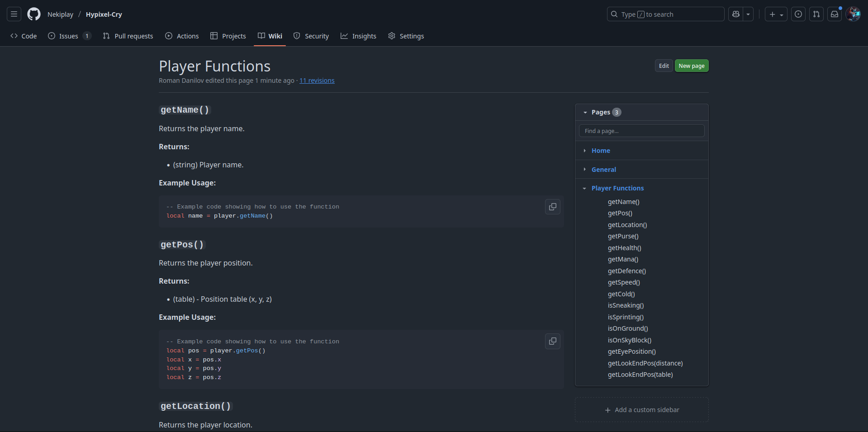Open the Issues tab
The width and height of the screenshot is (868, 432).
[x=70, y=36]
